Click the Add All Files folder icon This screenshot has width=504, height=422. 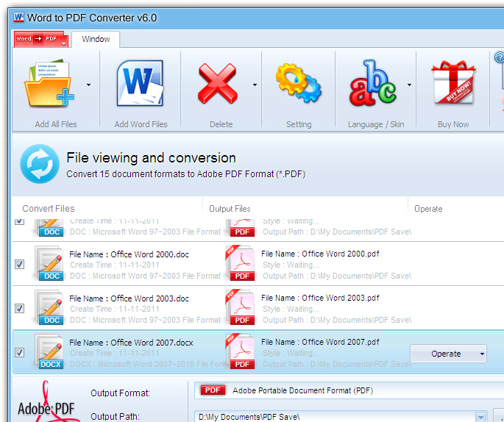click(x=49, y=83)
